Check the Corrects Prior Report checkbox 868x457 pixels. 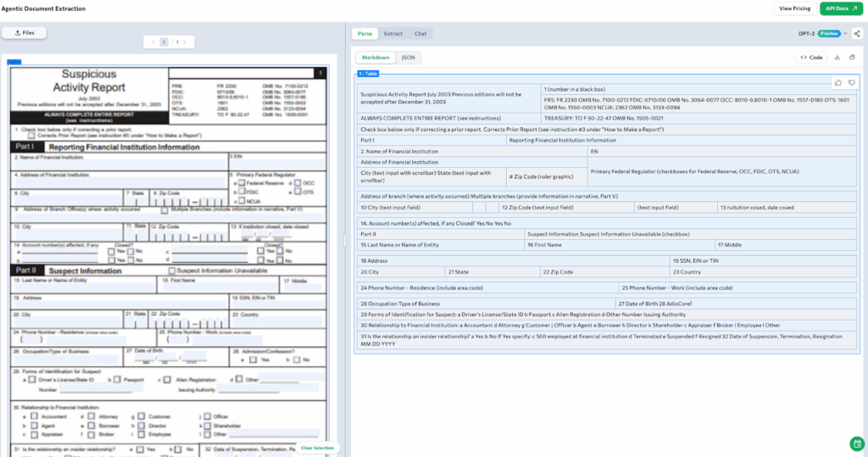click(31, 136)
